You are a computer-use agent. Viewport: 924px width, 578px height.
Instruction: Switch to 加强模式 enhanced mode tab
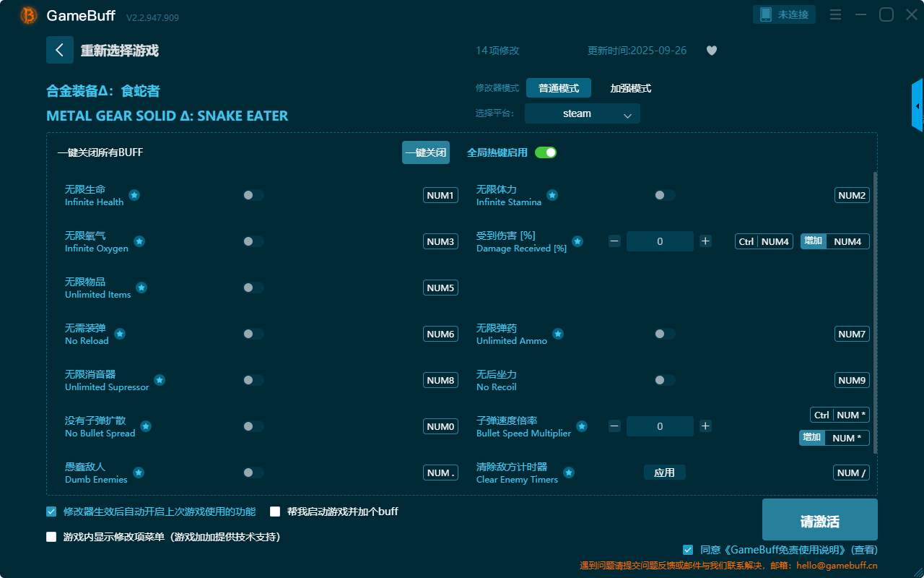(x=630, y=88)
